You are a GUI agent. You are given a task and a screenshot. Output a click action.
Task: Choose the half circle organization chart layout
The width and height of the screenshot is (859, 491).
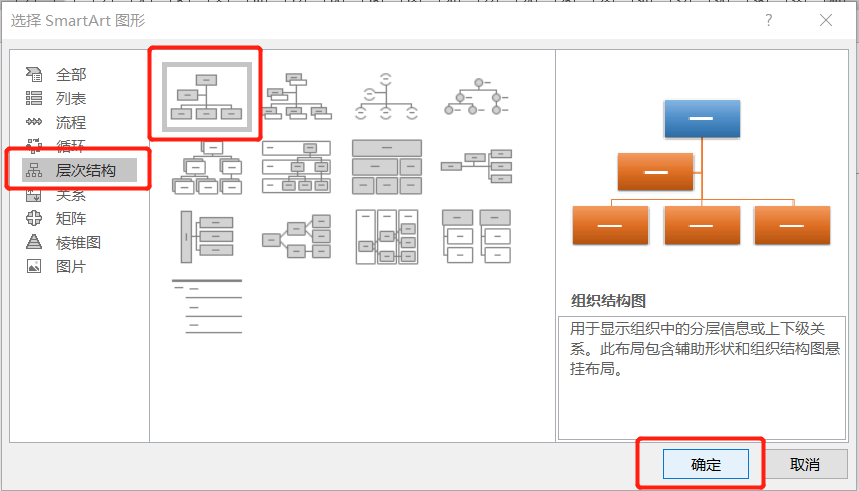(386, 96)
